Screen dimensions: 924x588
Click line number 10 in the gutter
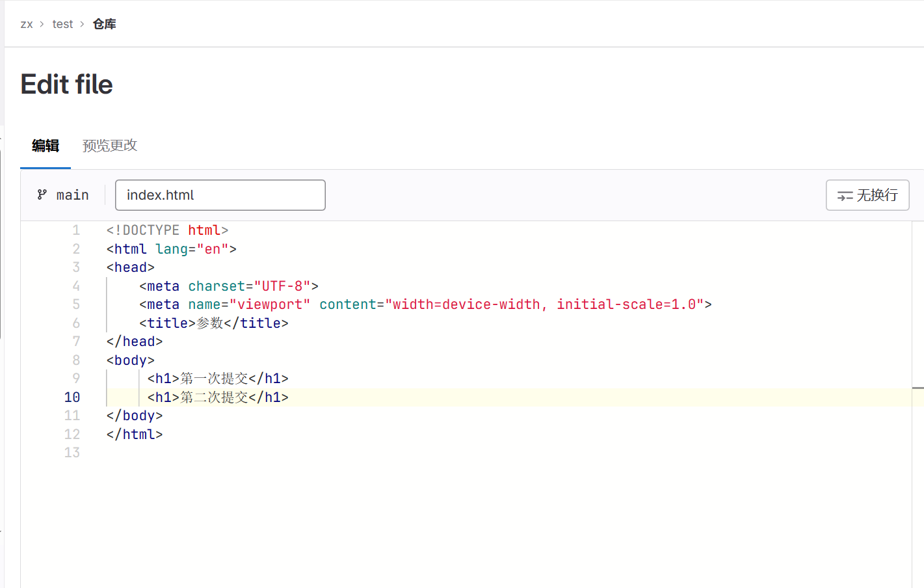coord(72,397)
